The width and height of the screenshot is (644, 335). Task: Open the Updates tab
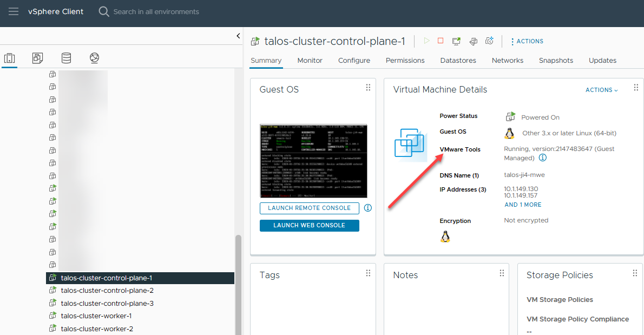coord(602,61)
